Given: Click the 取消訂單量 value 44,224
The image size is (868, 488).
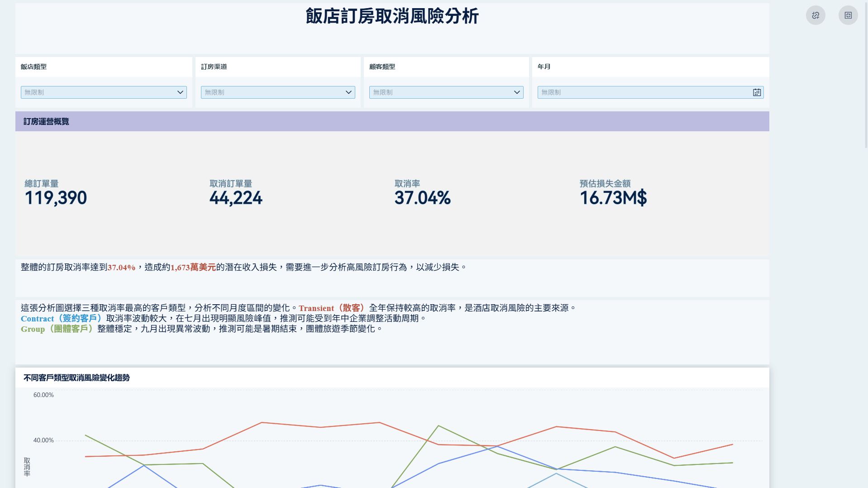Looking at the screenshot, I should click(x=236, y=198).
